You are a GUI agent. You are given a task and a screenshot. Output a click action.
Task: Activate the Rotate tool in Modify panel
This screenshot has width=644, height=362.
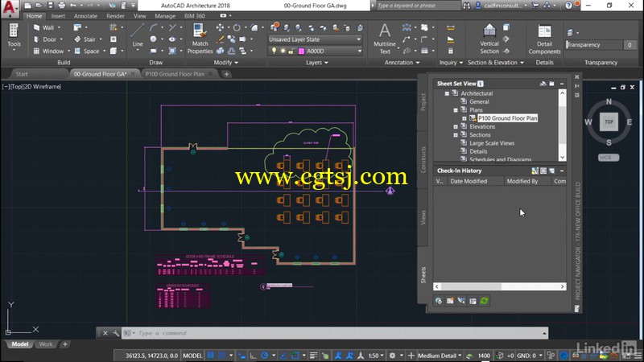237,27
